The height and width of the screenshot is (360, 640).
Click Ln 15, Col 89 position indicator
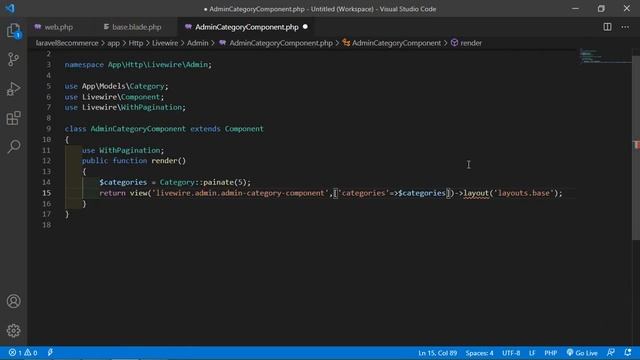pyautogui.click(x=438, y=353)
